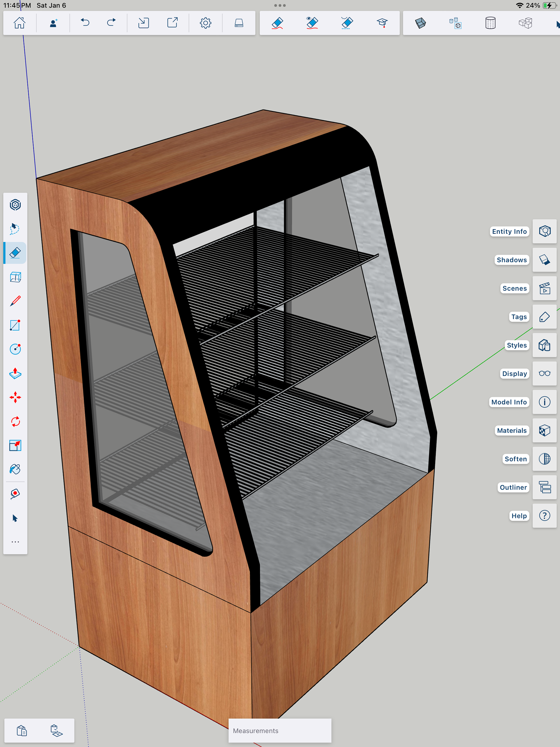This screenshot has width=560, height=747.
Task: Select the Push/Pull tool
Action: pyautogui.click(x=15, y=373)
